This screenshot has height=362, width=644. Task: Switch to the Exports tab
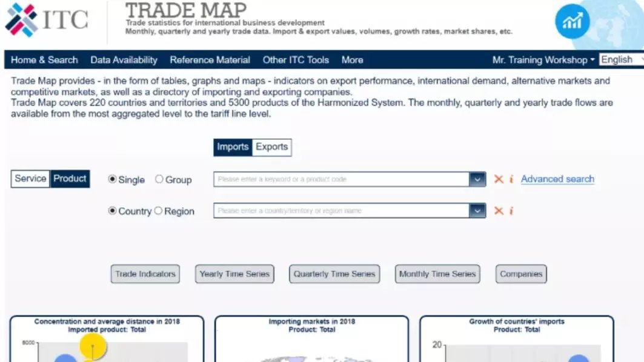click(x=271, y=147)
